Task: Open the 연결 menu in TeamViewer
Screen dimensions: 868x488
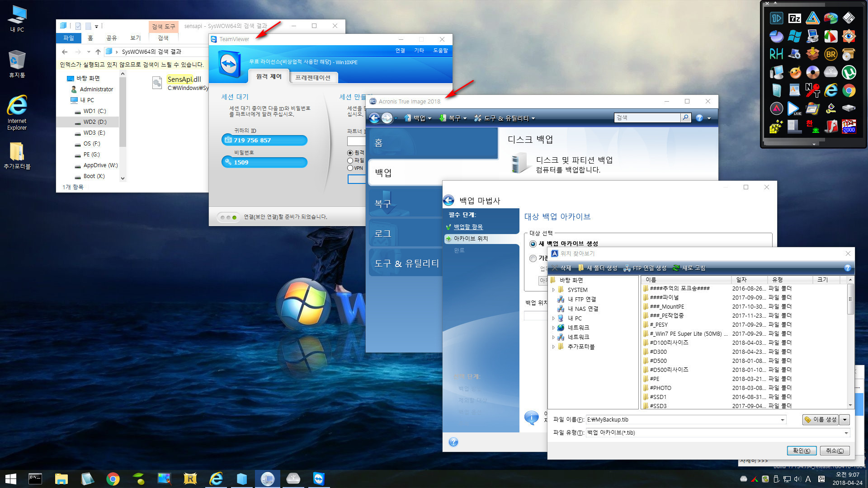Action: click(400, 51)
